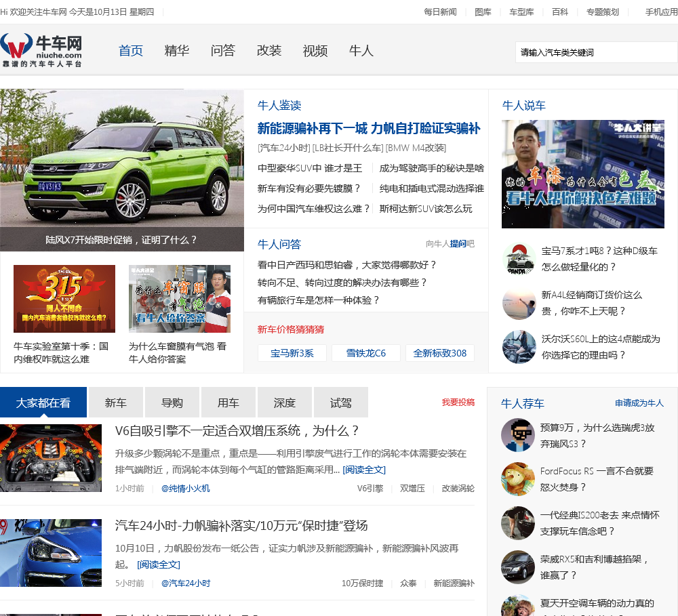Open 成为驾驶高手的秘诀是啥
678x616 pixels.
click(431, 168)
